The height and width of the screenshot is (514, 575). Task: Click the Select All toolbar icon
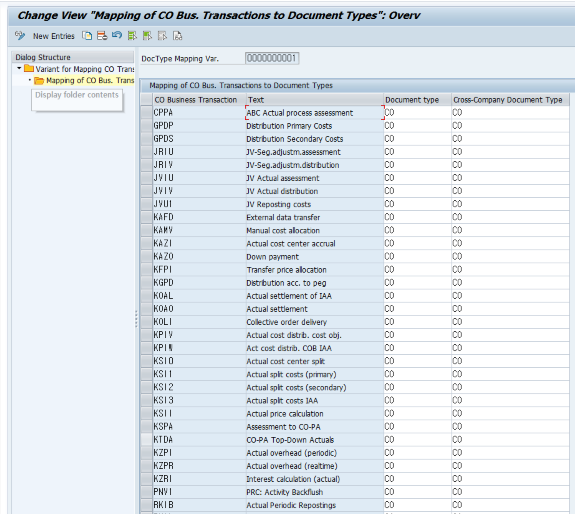click(132, 36)
